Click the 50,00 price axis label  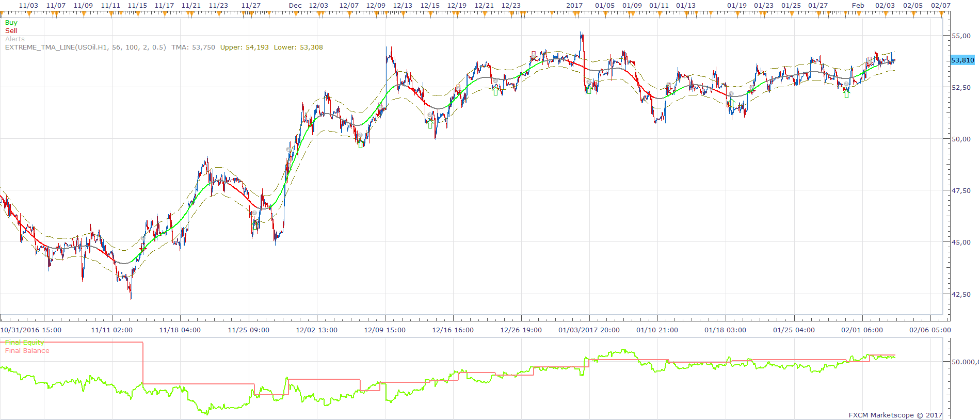961,139
